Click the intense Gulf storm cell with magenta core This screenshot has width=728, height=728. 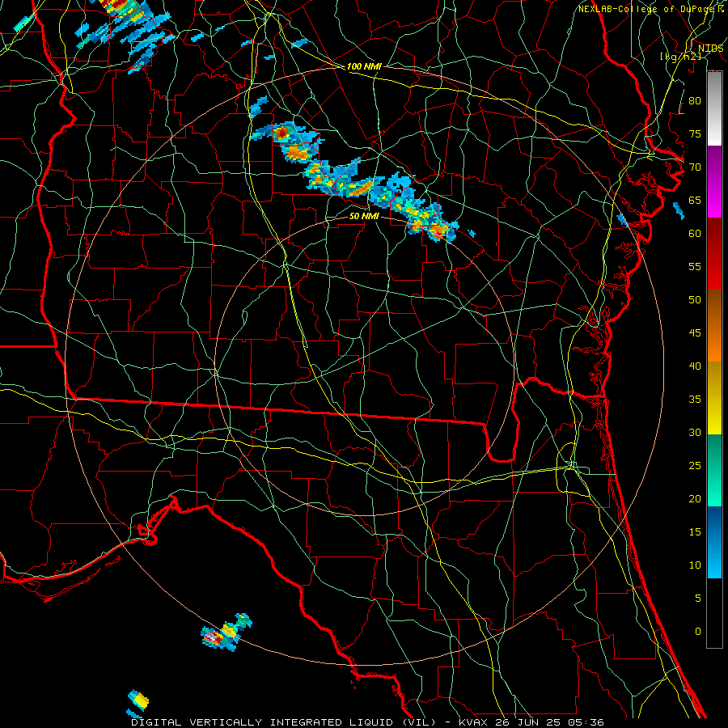(x=213, y=638)
